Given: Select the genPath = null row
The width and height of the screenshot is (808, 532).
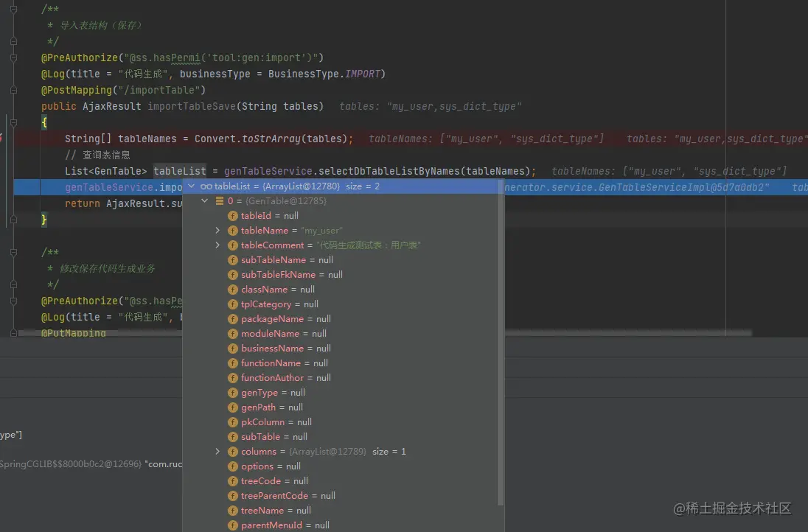Looking at the screenshot, I should pos(340,407).
